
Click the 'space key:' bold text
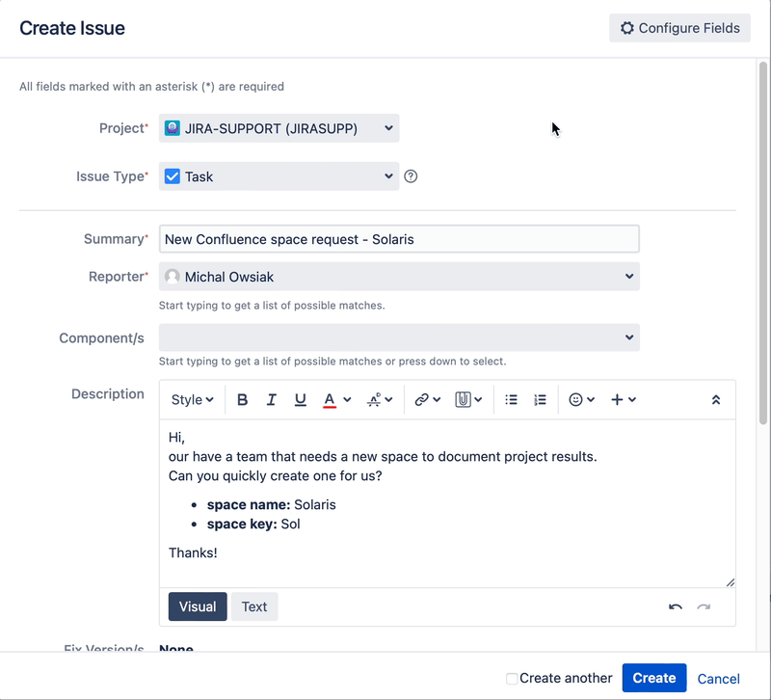[x=242, y=525]
